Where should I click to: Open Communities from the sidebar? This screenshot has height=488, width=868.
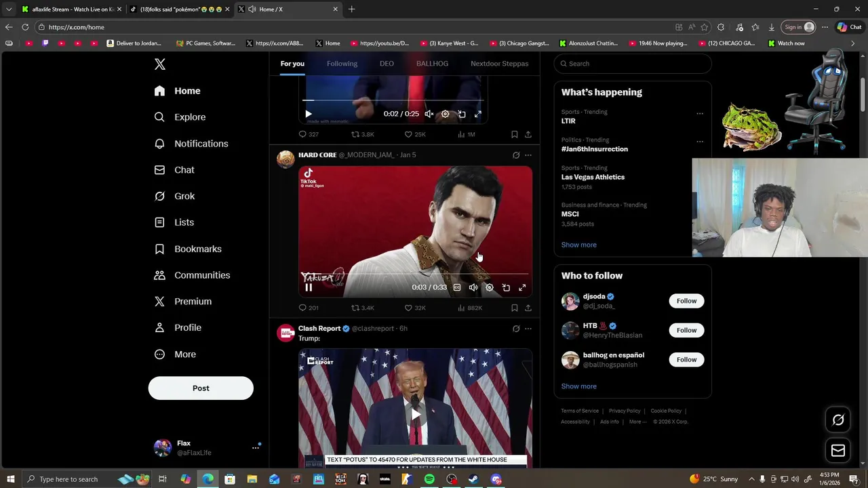192,275
